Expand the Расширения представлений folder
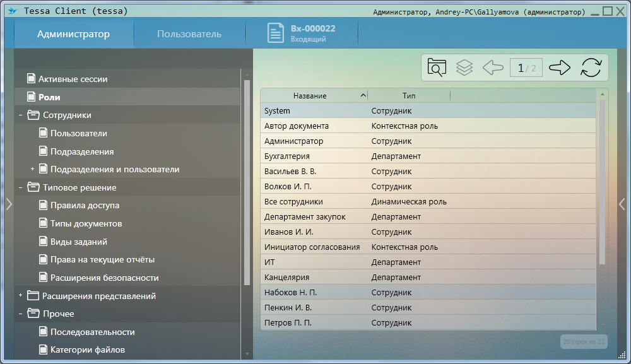 (20, 296)
